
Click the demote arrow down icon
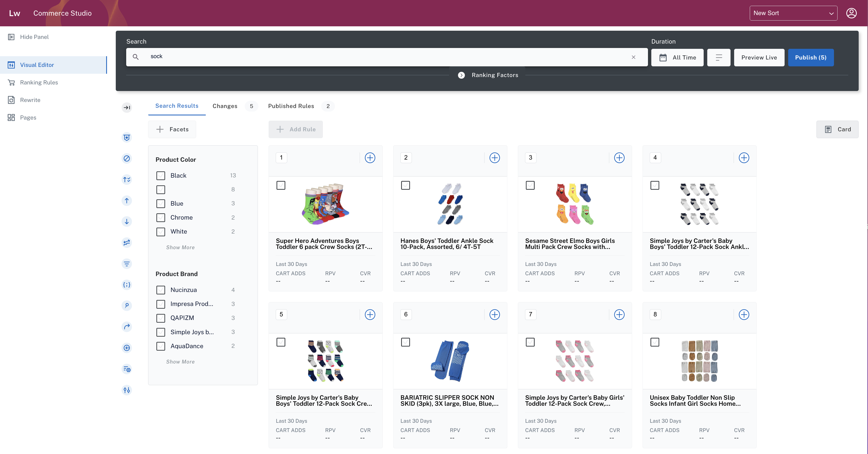126,222
